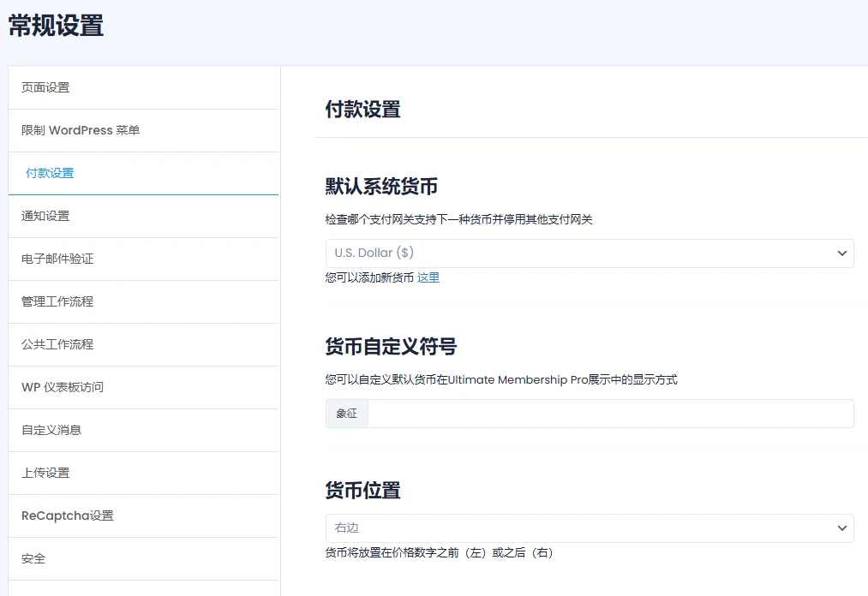Click the currency custom symbol input field

tap(608, 413)
